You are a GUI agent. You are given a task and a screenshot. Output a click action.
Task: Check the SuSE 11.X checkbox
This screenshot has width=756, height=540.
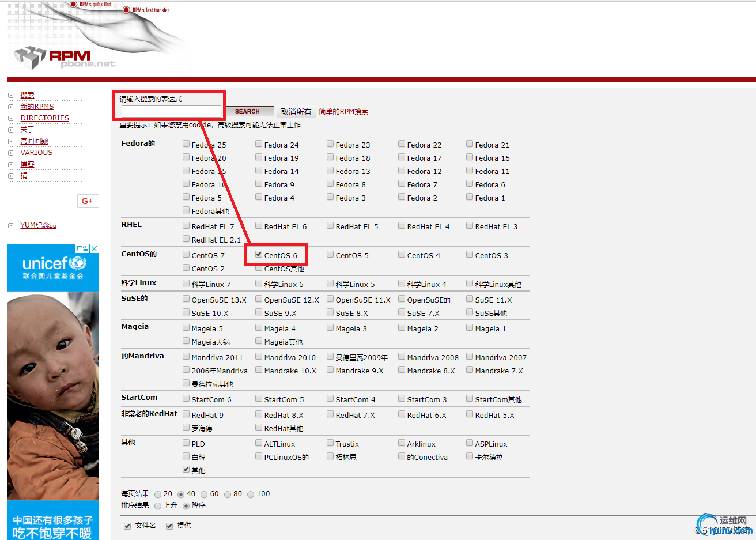(470, 299)
